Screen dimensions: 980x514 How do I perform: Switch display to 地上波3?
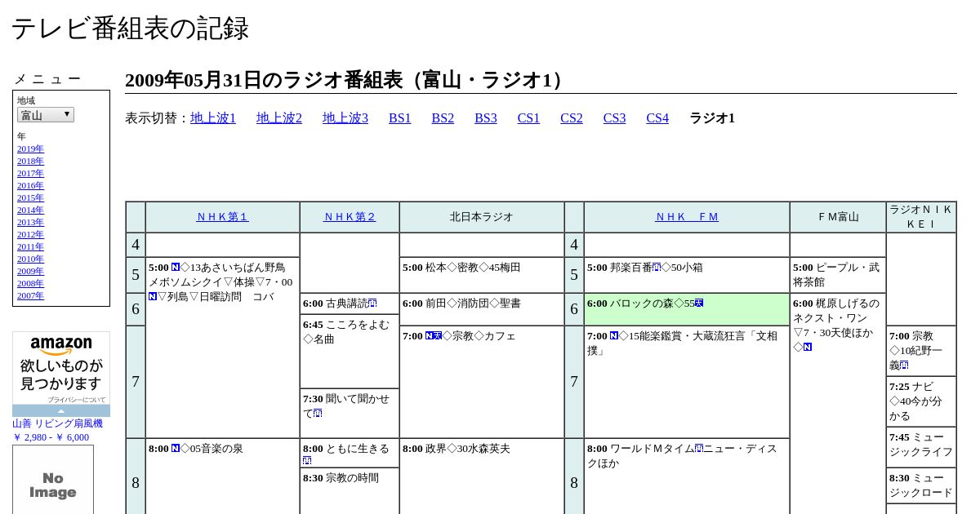click(345, 118)
